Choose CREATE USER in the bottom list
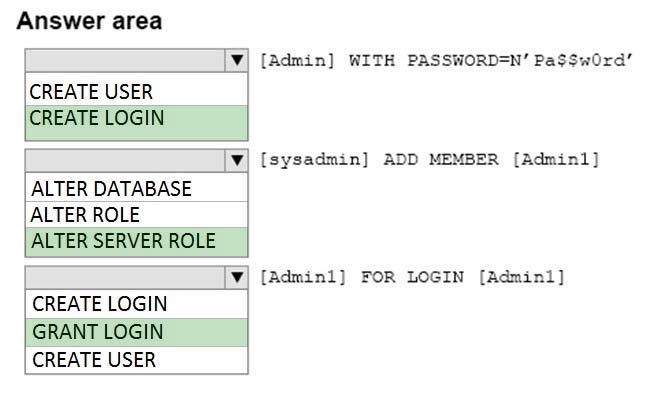The height and width of the screenshot is (397, 657). [x=137, y=360]
